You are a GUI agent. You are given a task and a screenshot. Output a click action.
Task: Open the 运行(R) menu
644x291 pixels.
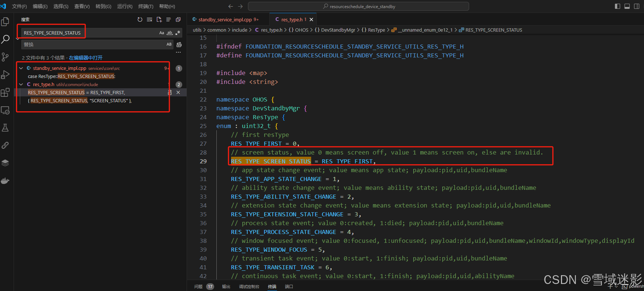tap(125, 6)
